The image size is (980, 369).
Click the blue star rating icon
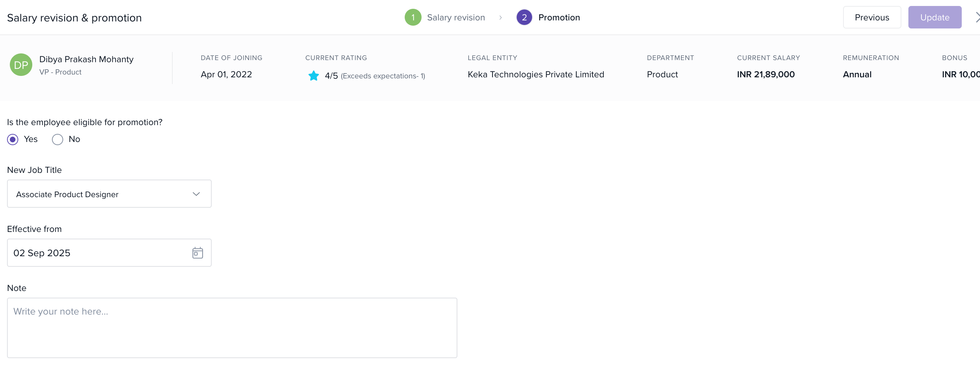[313, 76]
